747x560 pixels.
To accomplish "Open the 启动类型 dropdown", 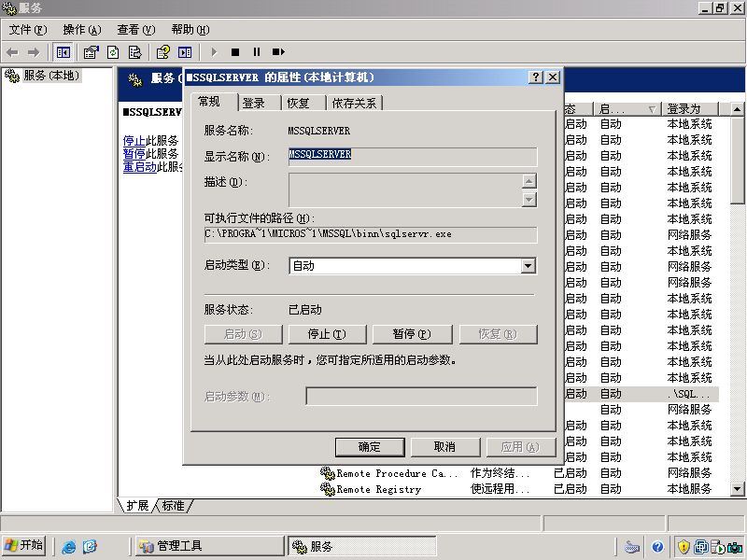I will (x=528, y=266).
